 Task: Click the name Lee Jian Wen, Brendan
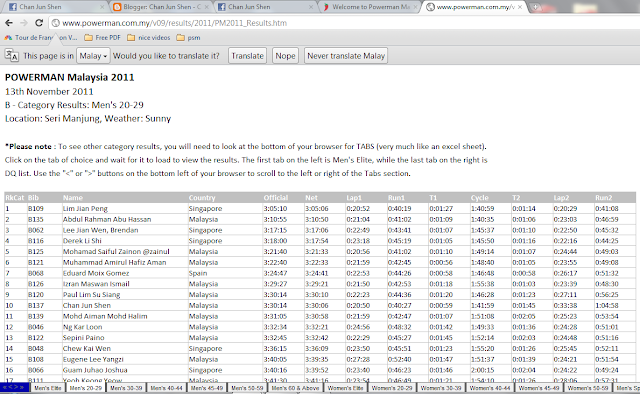(x=100, y=230)
